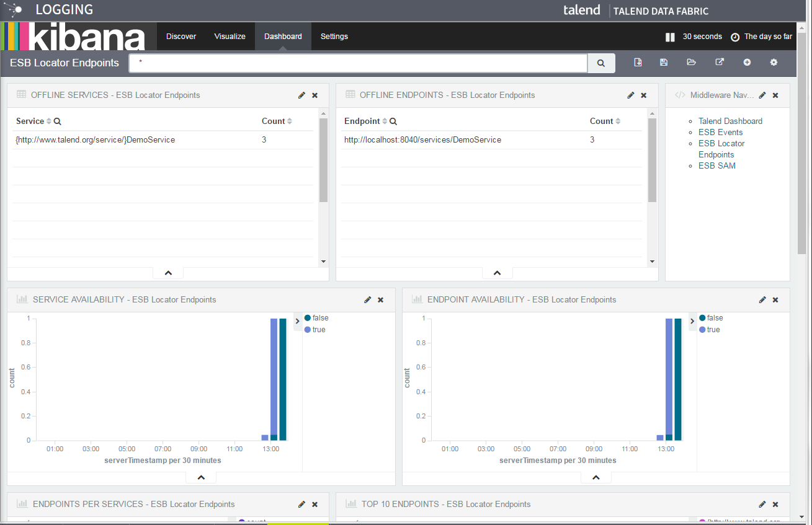The height and width of the screenshot is (525, 812).
Task: Add a visualization with the plus icon
Action: point(747,63)
